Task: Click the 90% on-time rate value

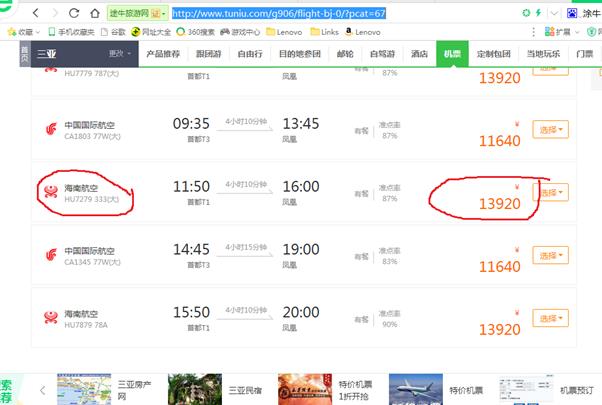Action: coord(390,324)
